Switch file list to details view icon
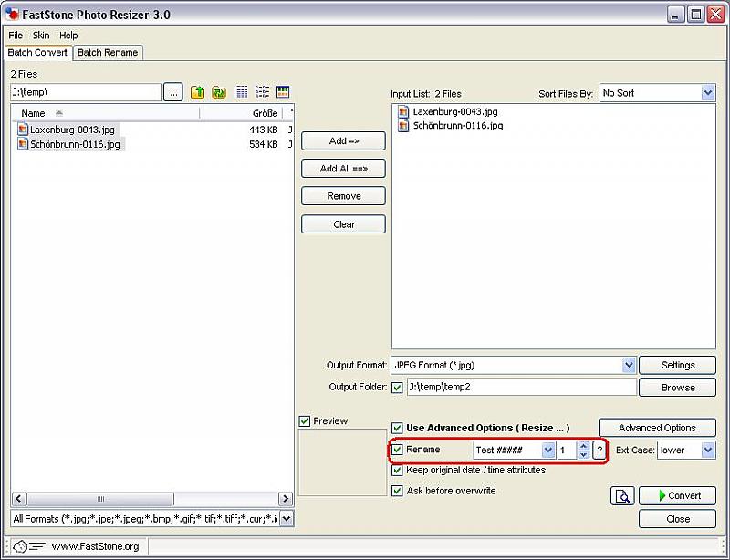 coord(241,92)
